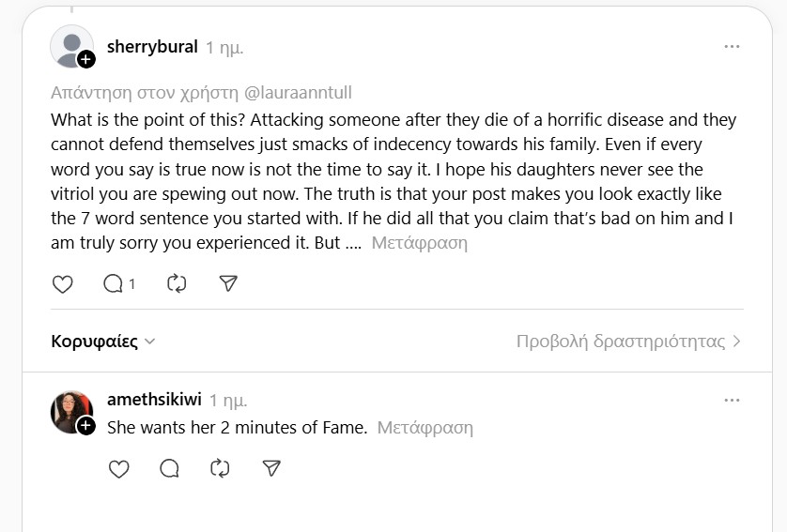Open the @lauraanntull mention link
The image size is (787, 532).
pyautogui.click(x=297, y=93)
